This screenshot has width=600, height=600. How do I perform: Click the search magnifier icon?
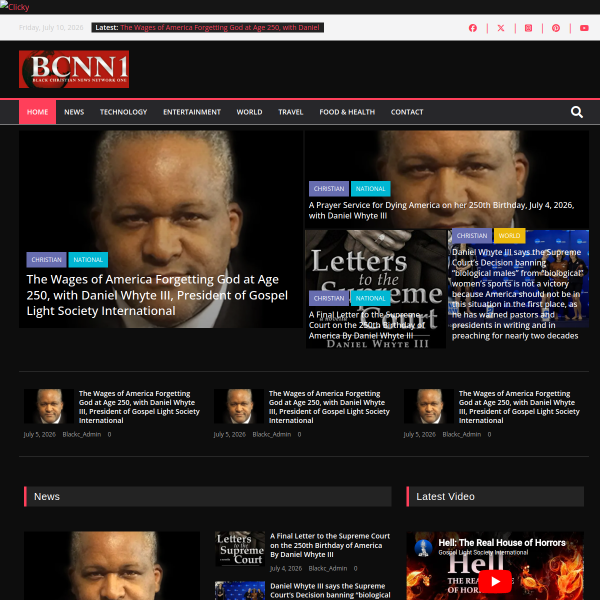pyautogui.click(x=577, y=112)
